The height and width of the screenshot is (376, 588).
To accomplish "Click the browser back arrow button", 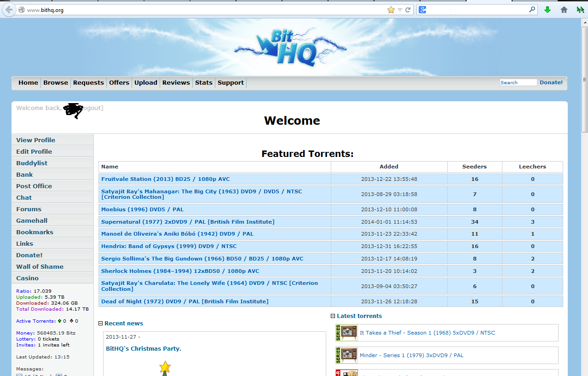I will pos(9,10).
